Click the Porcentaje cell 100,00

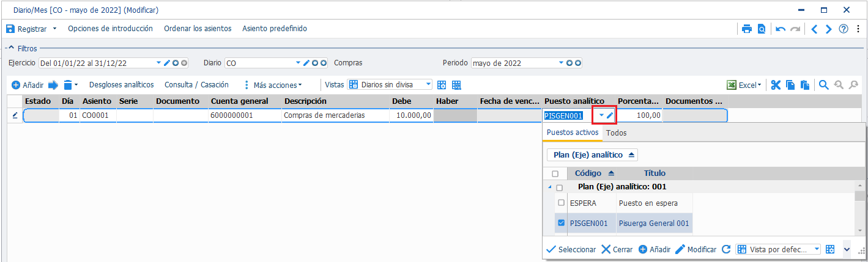639,115
